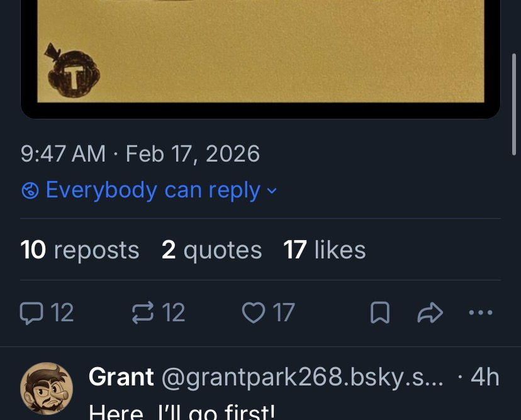The height and width of the screenshot is (420, 521).
Task: Click the globe icon for reply settings
Action: pyautogui.click(x=30, y=190)
